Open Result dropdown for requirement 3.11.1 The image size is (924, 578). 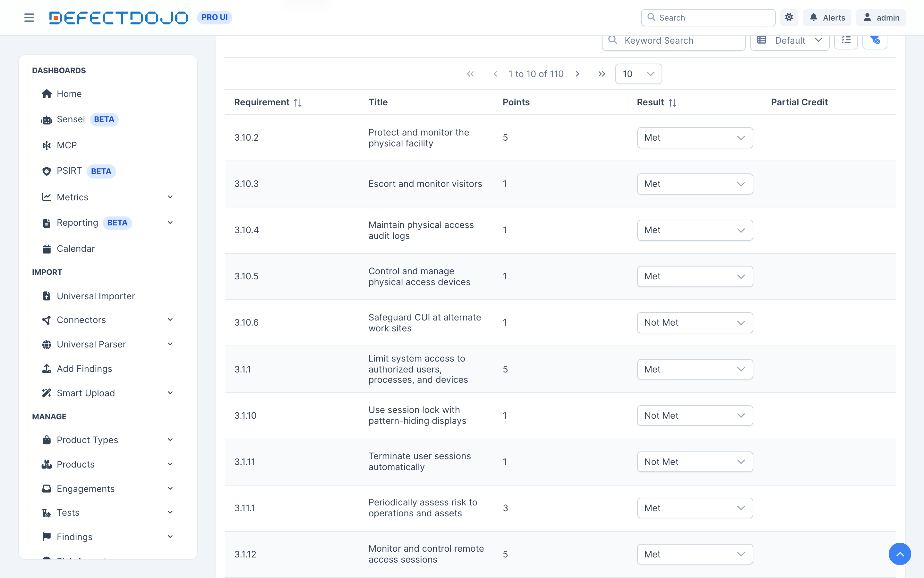(695, 508)
